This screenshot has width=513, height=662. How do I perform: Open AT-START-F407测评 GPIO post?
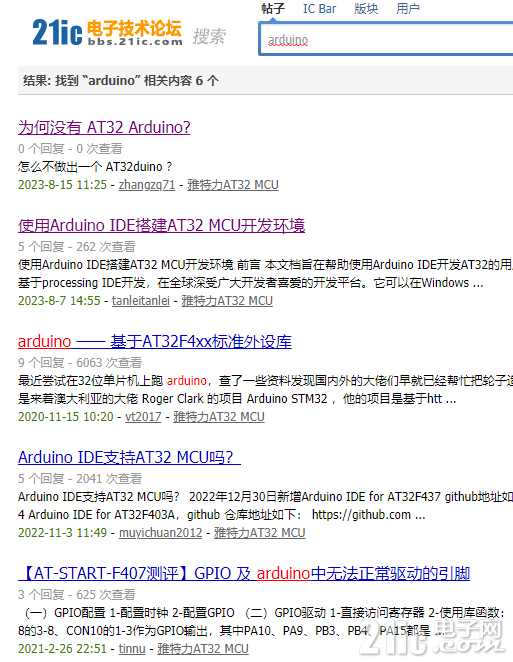click(244, 573)
